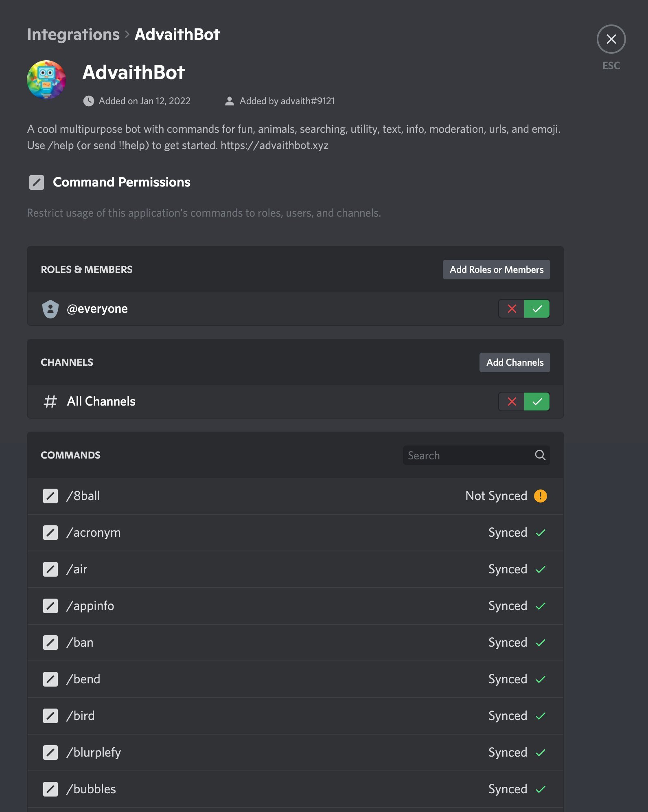Allow All Channels with green check
Screen dimensions: 648x812
coord(537,402)
